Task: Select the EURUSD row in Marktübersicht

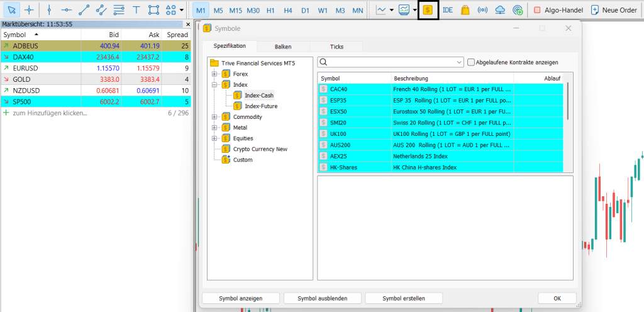Action: (x=96, y=68)
